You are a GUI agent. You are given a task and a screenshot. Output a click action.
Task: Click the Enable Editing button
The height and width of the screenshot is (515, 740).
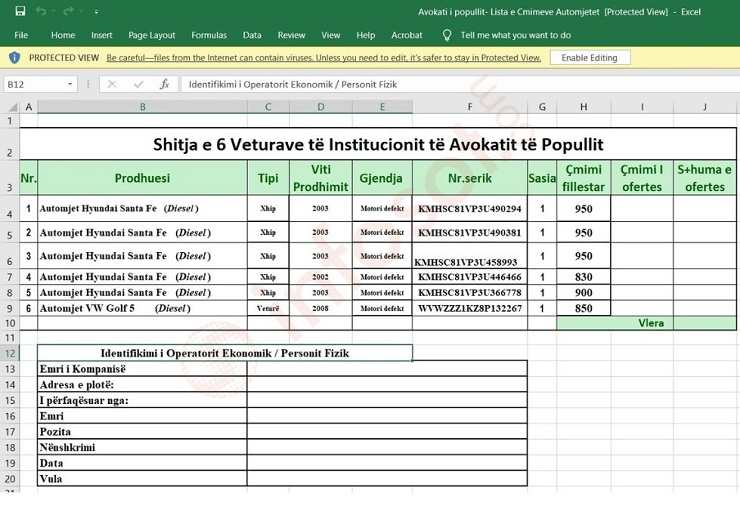point(589,58)
